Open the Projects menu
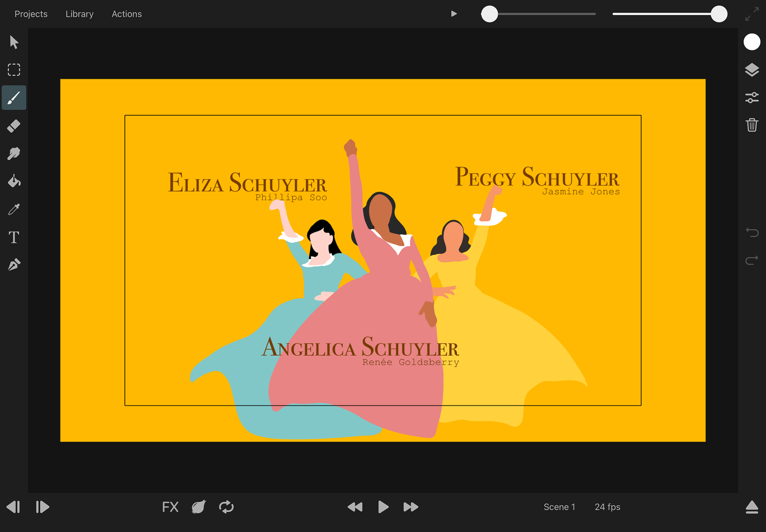 (31, 14)
